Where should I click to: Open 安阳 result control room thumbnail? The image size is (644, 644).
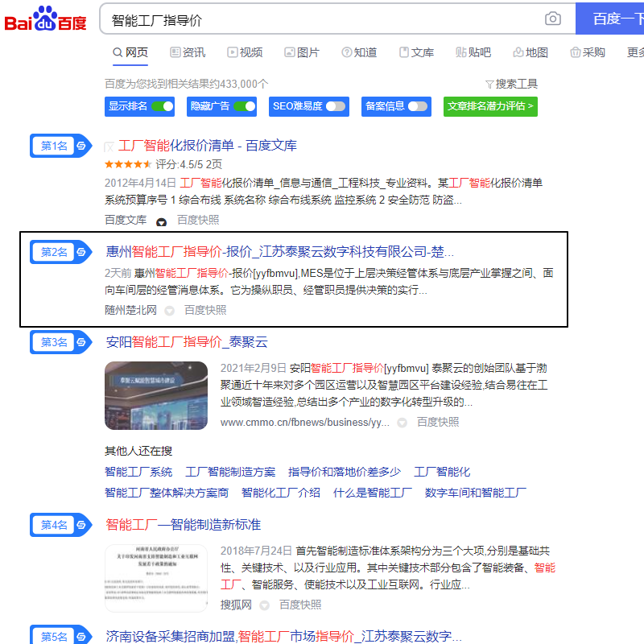(156, 395)
